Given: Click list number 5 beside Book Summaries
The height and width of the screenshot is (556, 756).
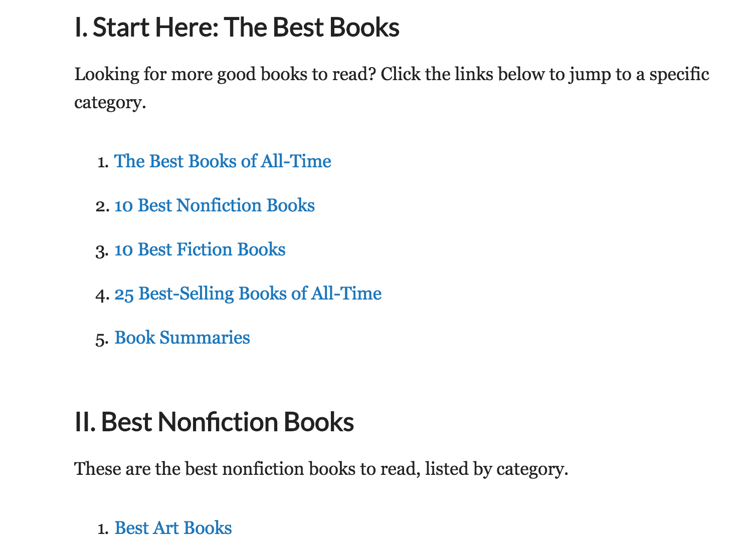Looking at the screenshot, I should point(102,339).
